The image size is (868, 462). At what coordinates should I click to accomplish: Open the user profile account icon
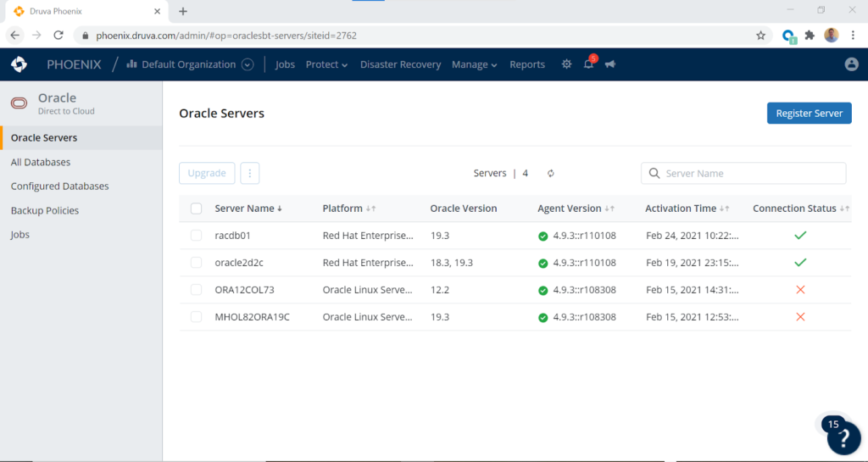[x=852, y=64]
